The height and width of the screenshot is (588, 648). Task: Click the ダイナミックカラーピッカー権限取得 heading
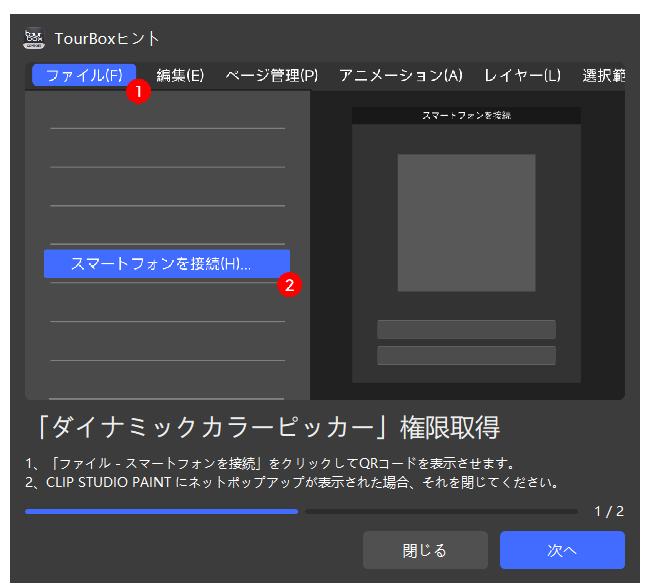[262, 428]
